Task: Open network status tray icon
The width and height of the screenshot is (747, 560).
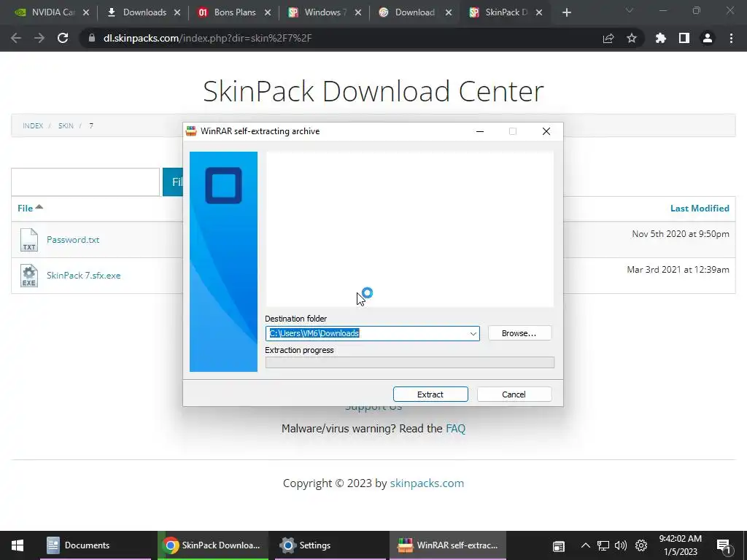Action: (x=603, y=545)
